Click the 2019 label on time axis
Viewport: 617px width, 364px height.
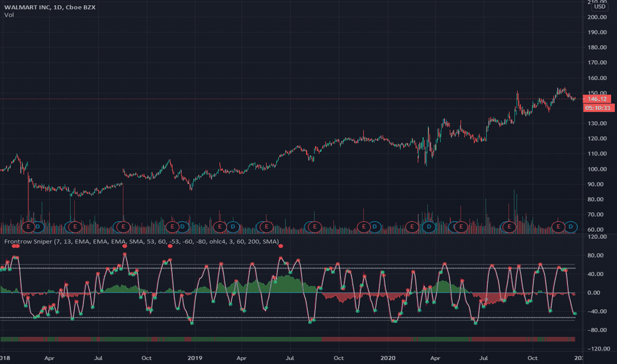coord(195,358)
